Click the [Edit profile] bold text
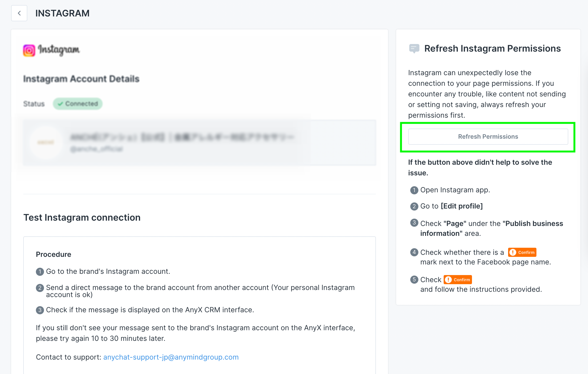588x374 pixels. click(462, 206)
